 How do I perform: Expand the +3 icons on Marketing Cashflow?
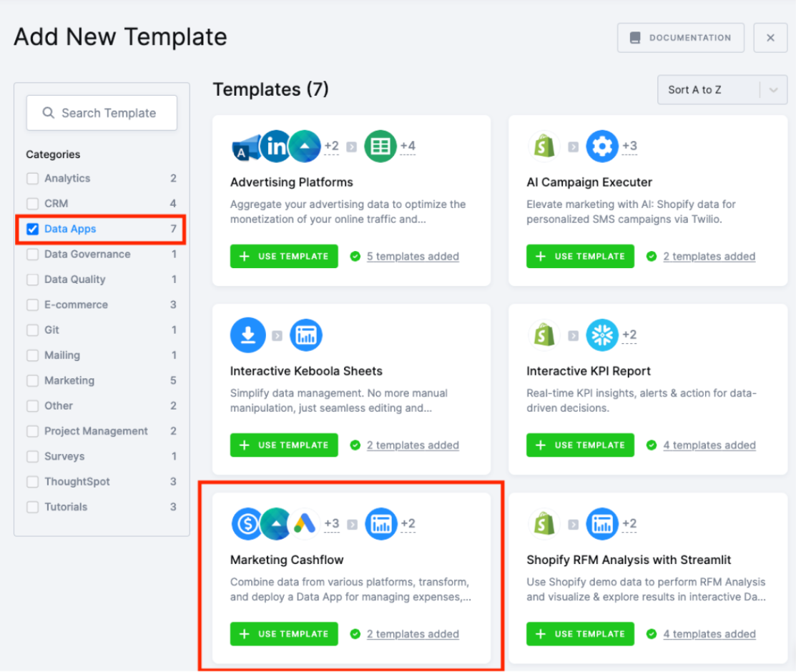pyautogui.click(x=331, y=523)
